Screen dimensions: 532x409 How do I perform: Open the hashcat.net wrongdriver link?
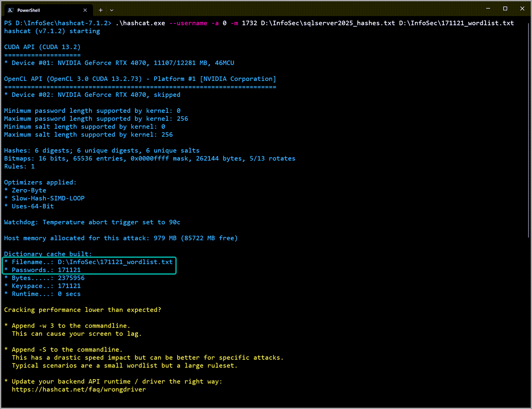point(78,389)
